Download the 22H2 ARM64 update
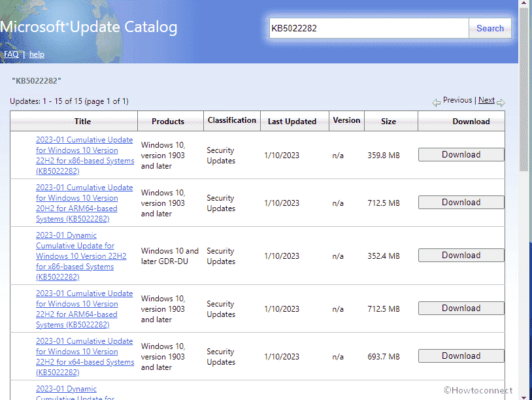The width and height of the screenshot is (532, 400). (461, 308)
